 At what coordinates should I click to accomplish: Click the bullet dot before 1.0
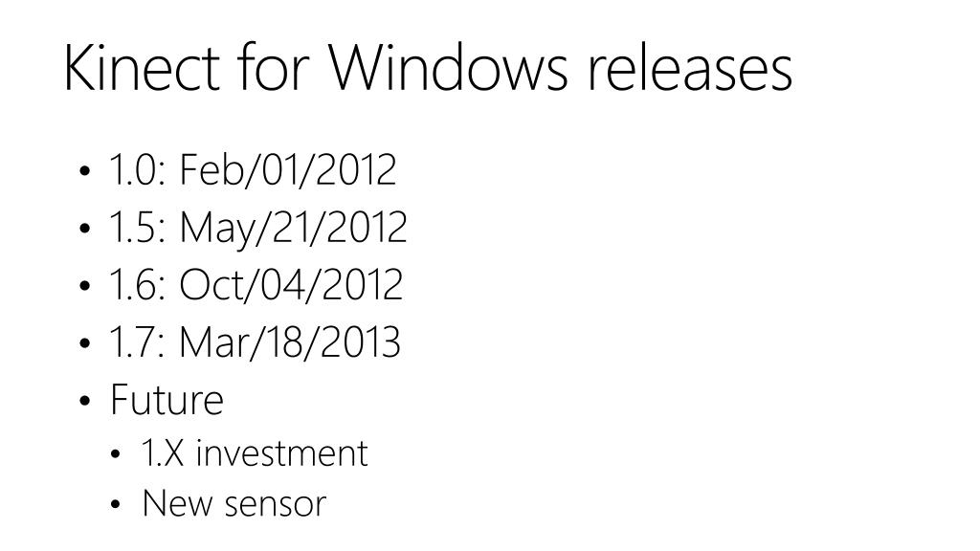tap(85, 170)
